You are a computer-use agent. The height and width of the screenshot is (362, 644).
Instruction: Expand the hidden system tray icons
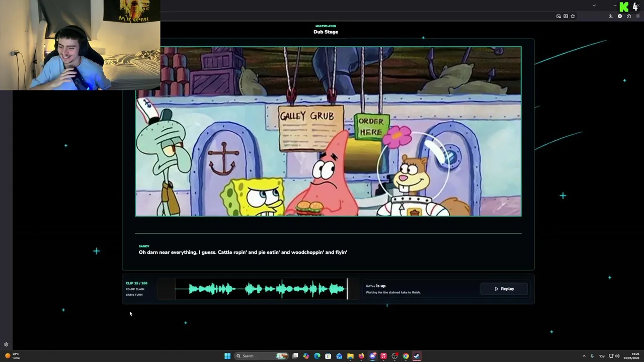pyautogui.click(x=584, y=356)
